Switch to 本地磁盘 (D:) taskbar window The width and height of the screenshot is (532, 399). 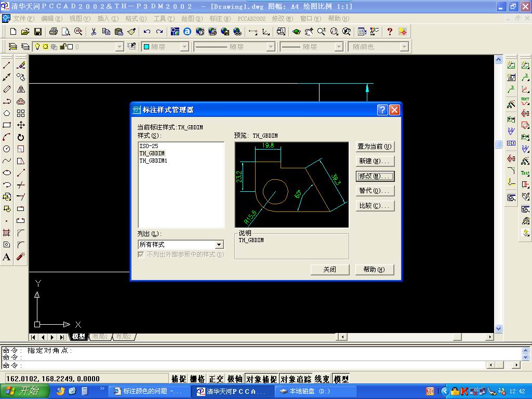[315, 391]
